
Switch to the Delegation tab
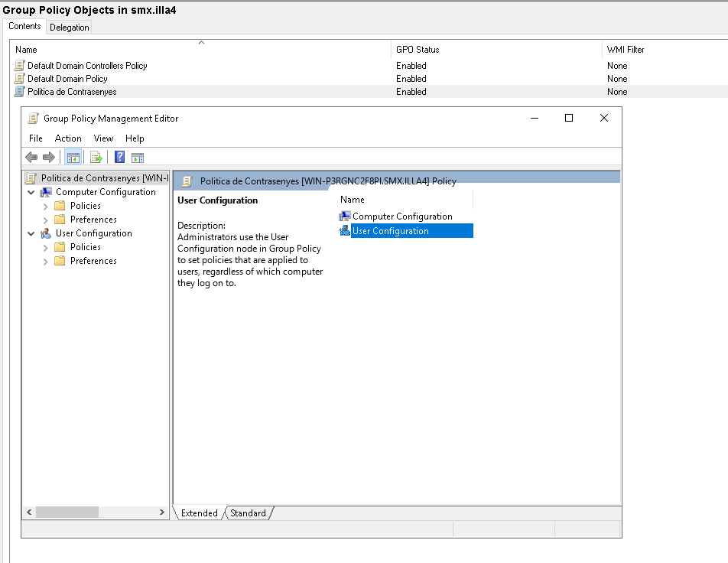tap(70, 28)
